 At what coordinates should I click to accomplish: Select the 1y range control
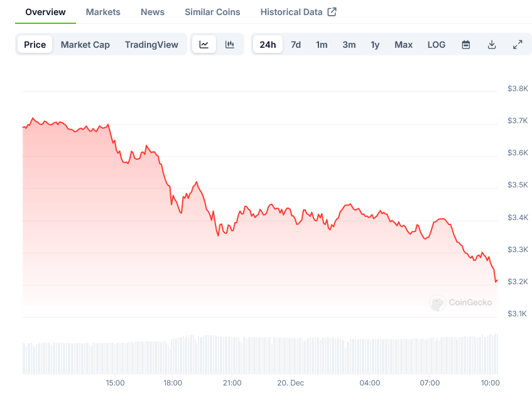[375, 44]
